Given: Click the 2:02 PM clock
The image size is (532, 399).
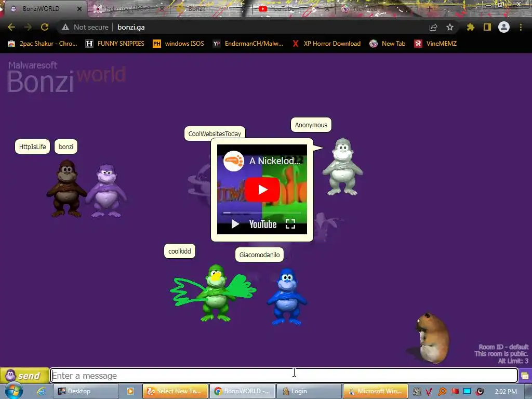Looking at the screenshot, I should [x=506, y=391].
